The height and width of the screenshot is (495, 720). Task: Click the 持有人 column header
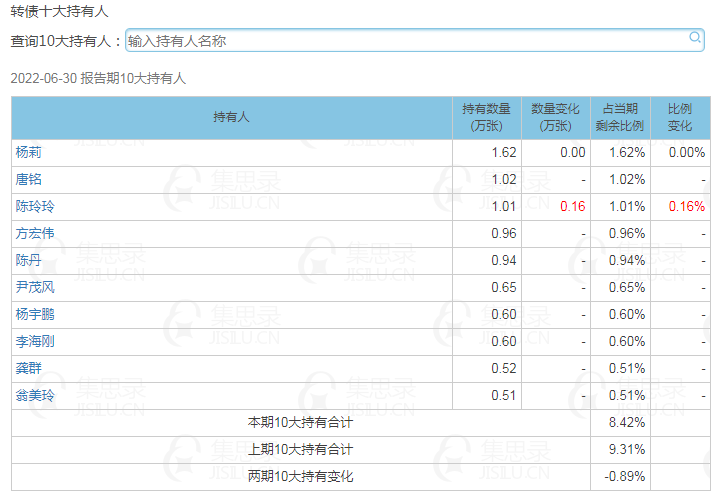[x=231, y=118]
